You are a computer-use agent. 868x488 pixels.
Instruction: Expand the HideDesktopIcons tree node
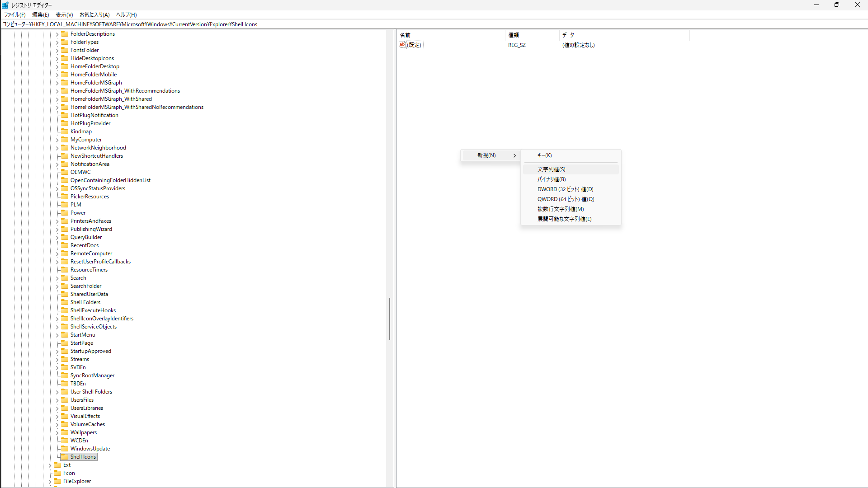[x=57, y=59]
